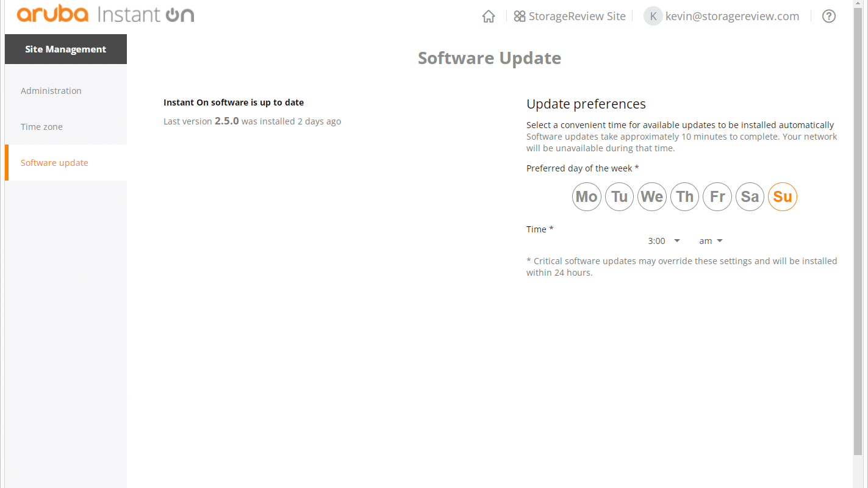Screen dimensions: 868x488
Task: Choose Friday for software updates
Action: [717, 196]
